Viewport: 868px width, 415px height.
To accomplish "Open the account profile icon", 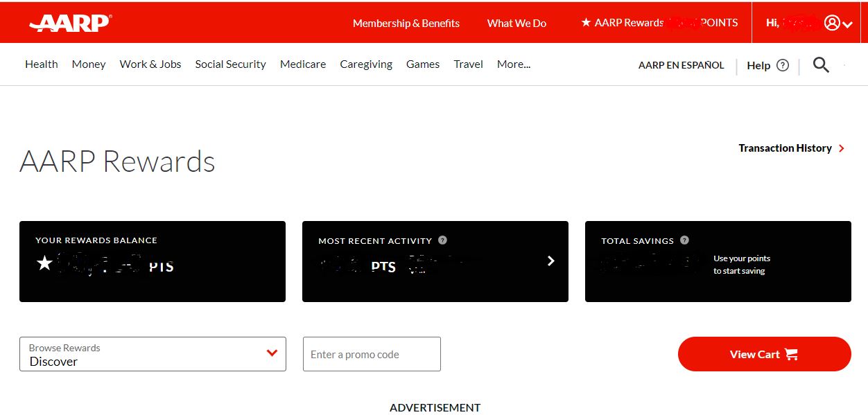I will click(x=831, y=21).
